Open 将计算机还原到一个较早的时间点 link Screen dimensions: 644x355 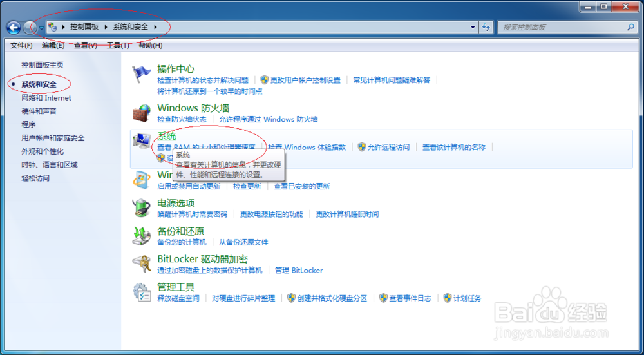click(x=210, y=91)
